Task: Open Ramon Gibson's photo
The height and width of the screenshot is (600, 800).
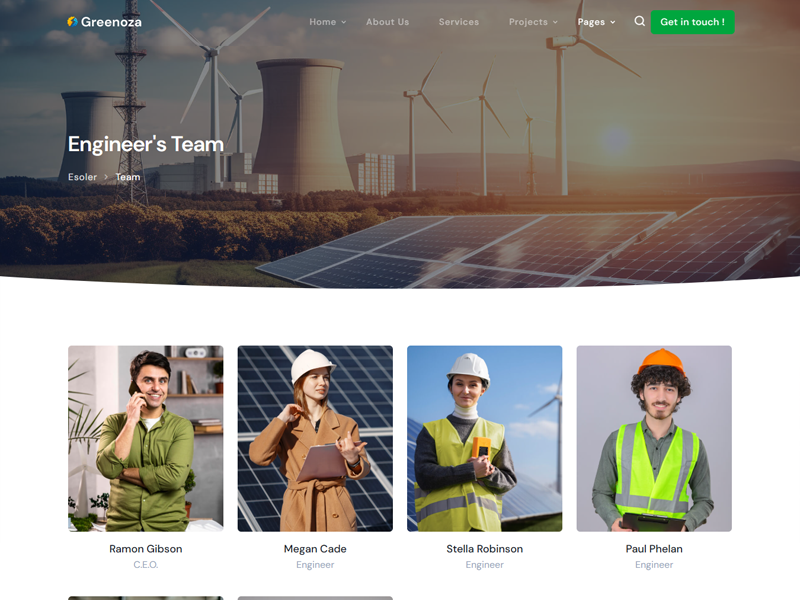Action: point(146,439)
